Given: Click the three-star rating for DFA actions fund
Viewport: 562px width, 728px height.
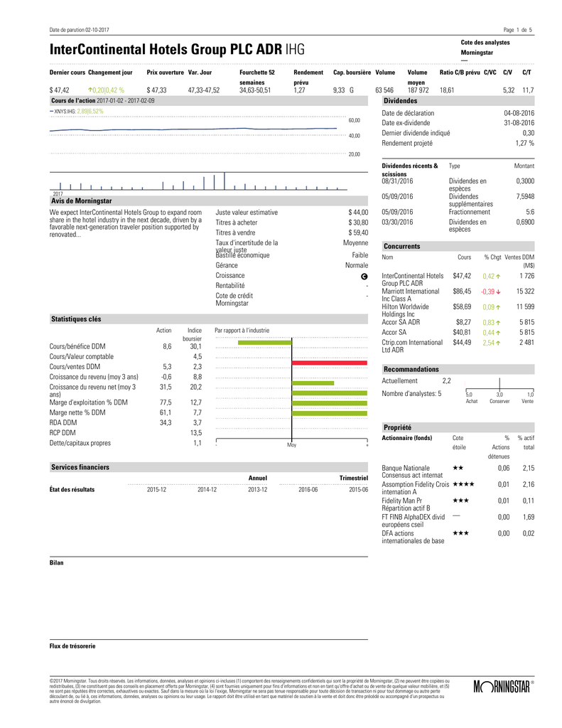Looking at the screenshot, I should [460, 533].
